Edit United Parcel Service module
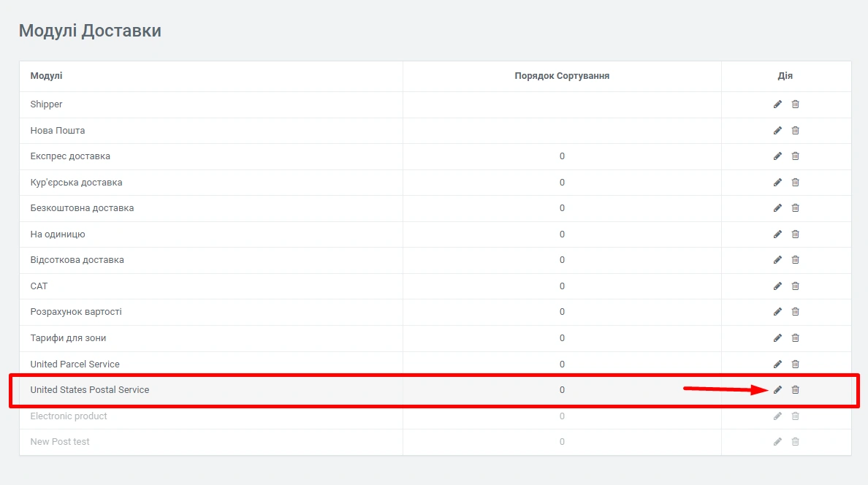 point(777,364)
